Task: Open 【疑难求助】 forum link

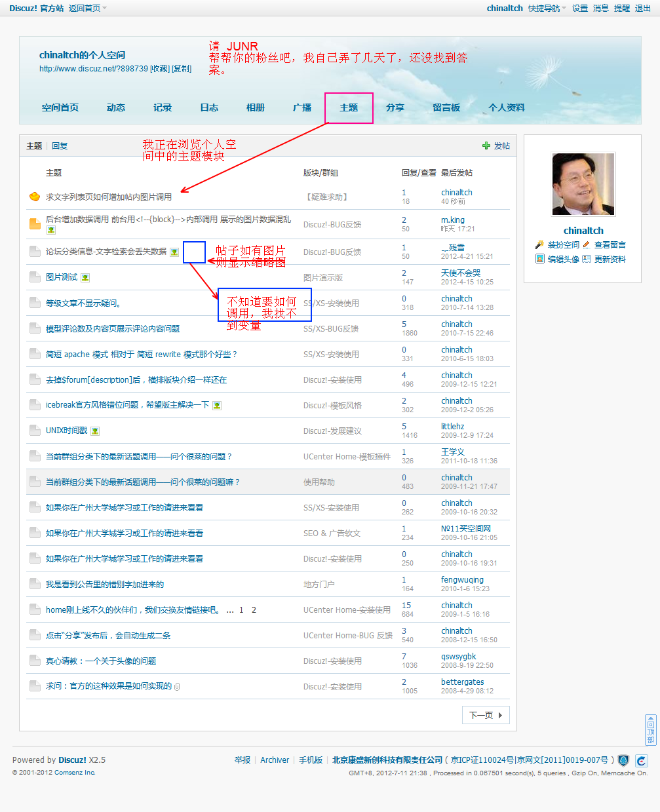Action: (327, 197)
